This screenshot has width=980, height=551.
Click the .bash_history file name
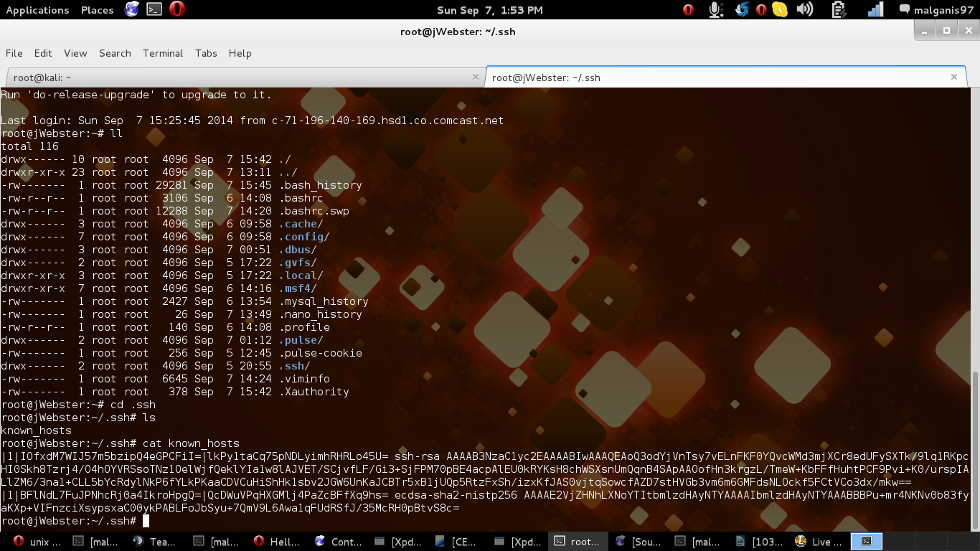tap(320, 185)
